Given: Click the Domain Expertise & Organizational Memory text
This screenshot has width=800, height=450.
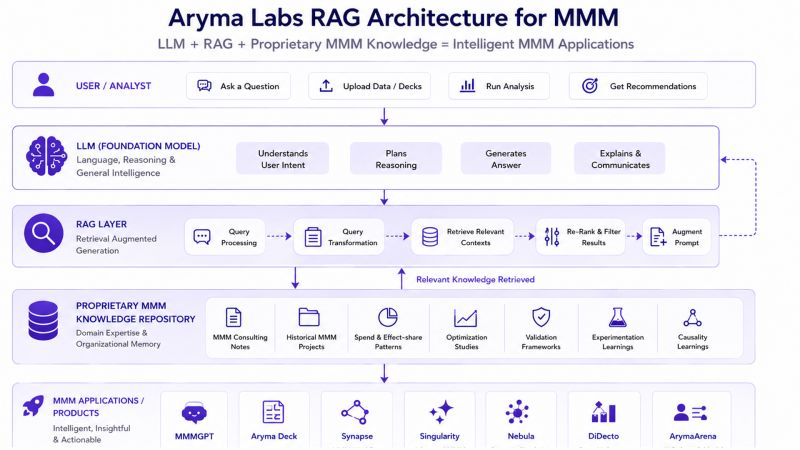Looking at the screenshot, I should click(118, 338).
